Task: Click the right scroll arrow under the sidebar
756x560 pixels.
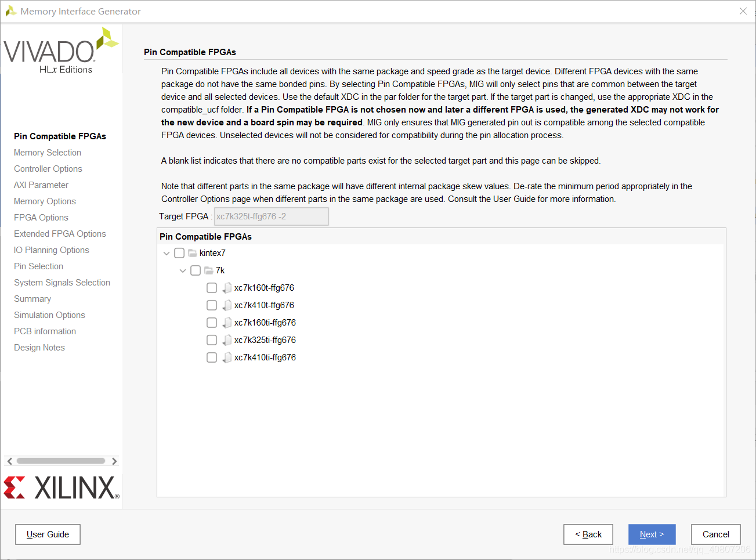Action: [x=114, y=461]
